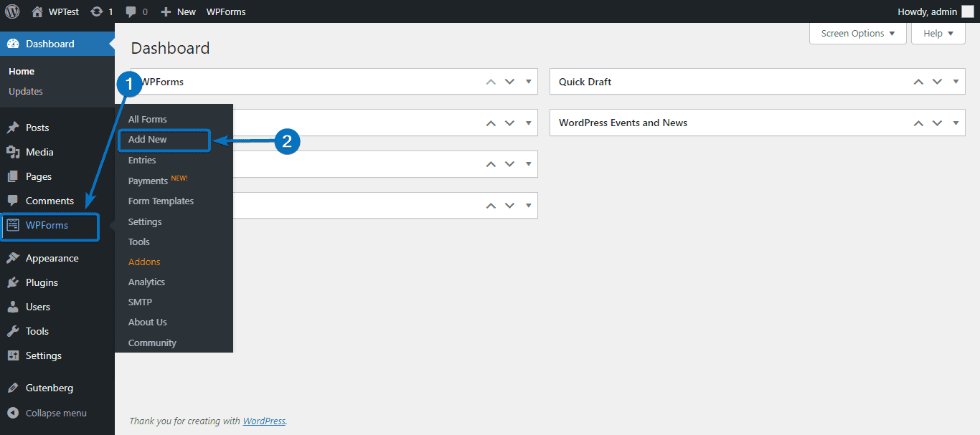This screenshot has height=435, width=980.
Task: Go to Updates under Dashboard
Action: 26,91
